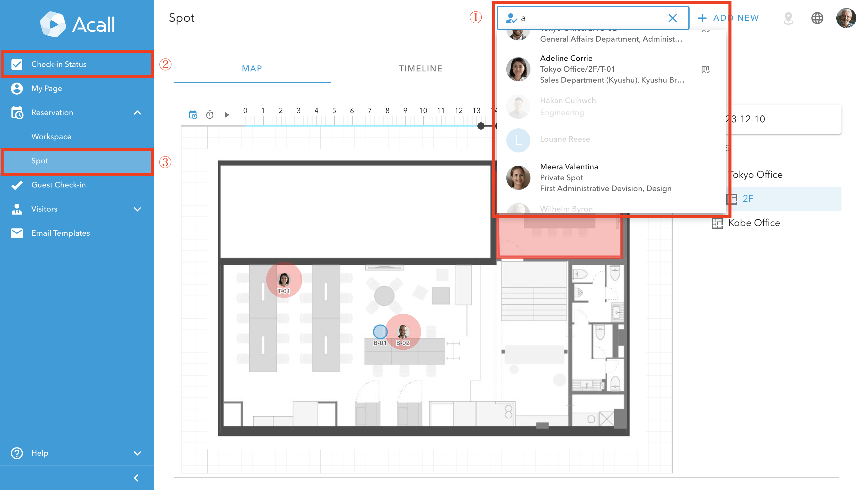Clear the search with the X button
The width and height of the screenshot is (868, 490).
click(673, 18)
